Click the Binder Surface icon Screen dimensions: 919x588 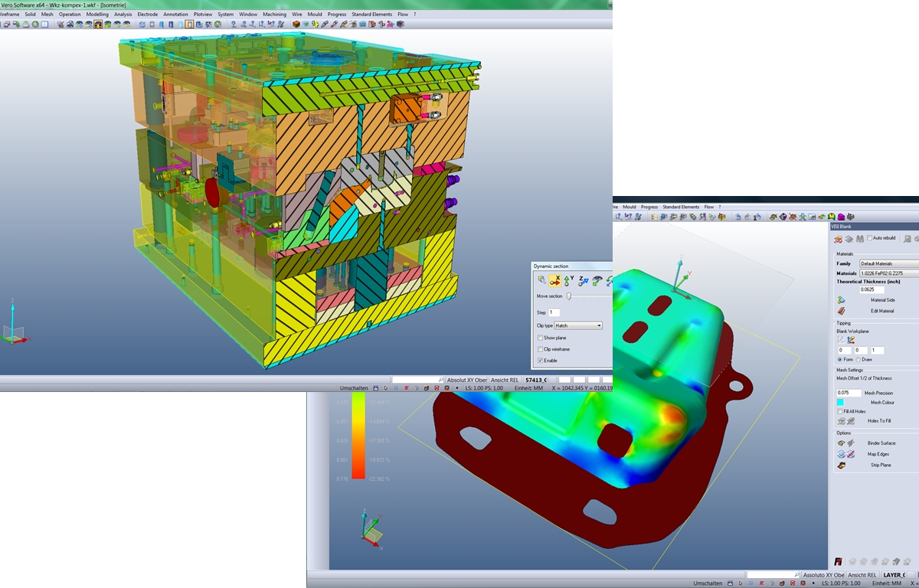point(841,443)
